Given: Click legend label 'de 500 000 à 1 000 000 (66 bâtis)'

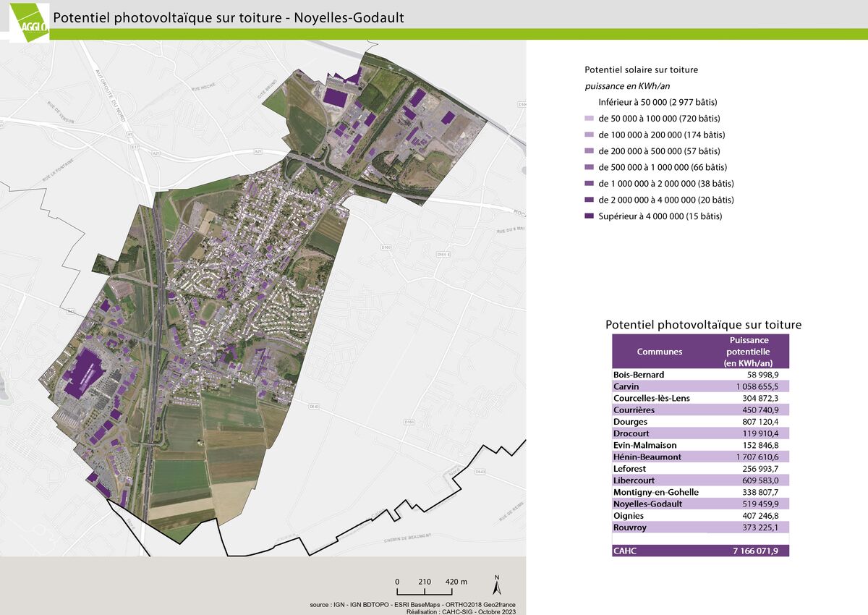Looking at the screenshot, I should [x=663, y=168].
